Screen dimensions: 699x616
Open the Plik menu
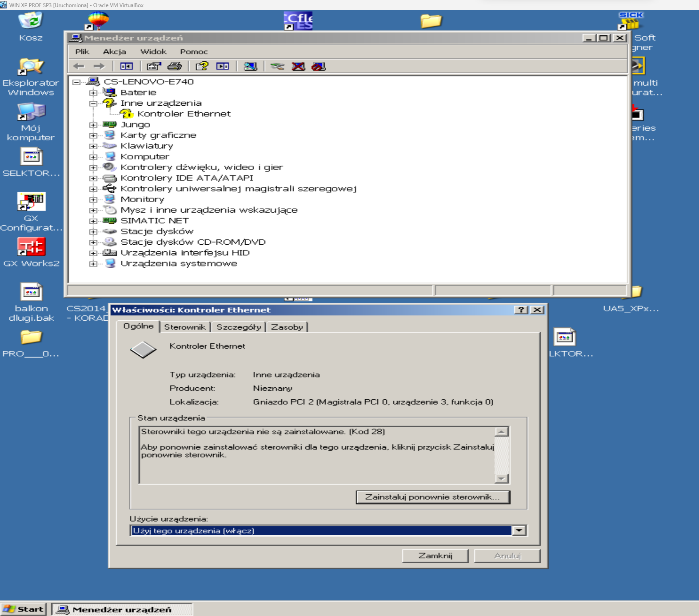tap(82, 52)
